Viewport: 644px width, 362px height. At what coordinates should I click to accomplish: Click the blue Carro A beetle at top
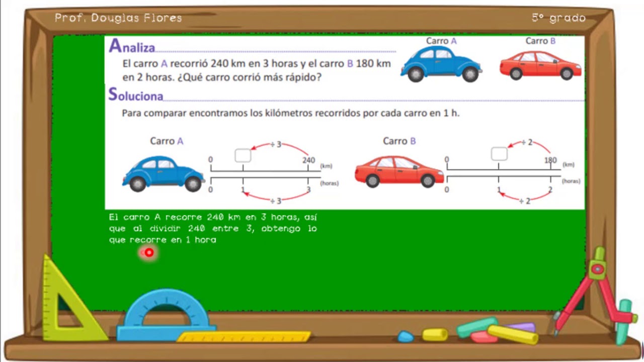coord(441,64)
